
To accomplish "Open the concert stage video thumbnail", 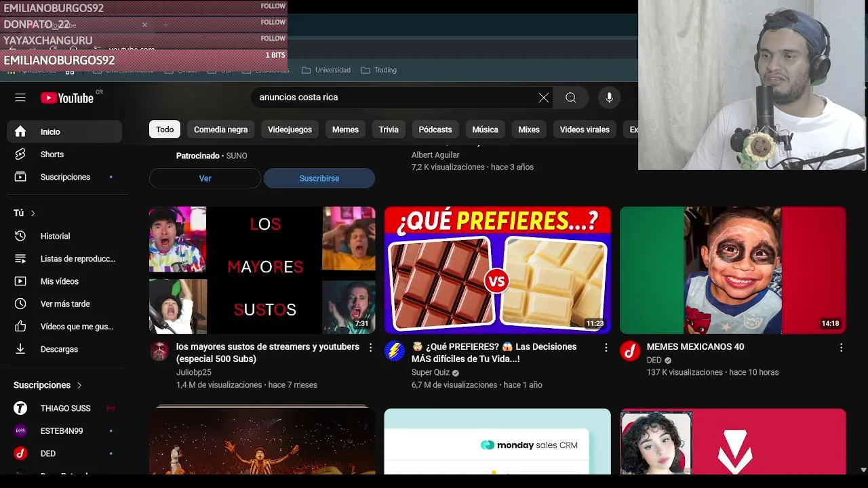I will [262, 440].
